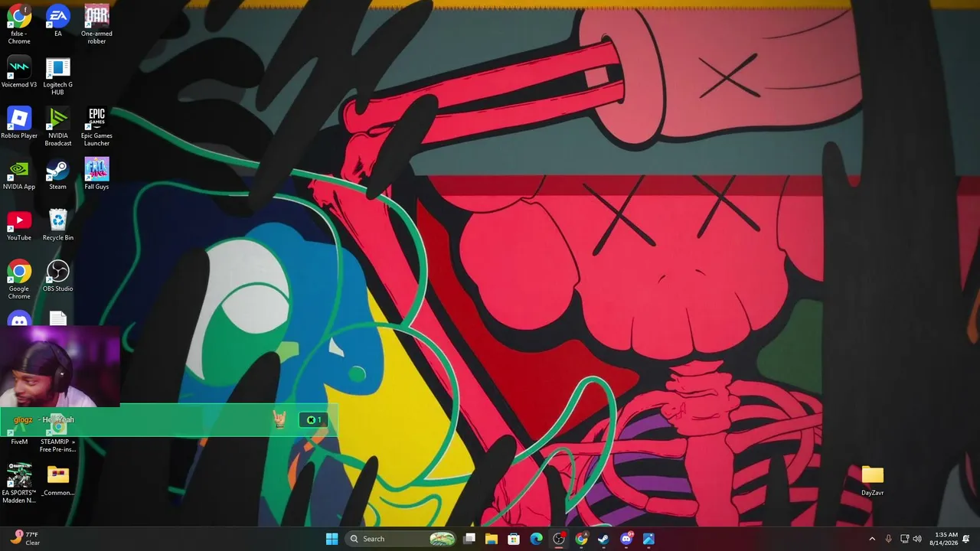Switch to Chrome in the taskbar
The image size is (980, 551).
point(581,539)
